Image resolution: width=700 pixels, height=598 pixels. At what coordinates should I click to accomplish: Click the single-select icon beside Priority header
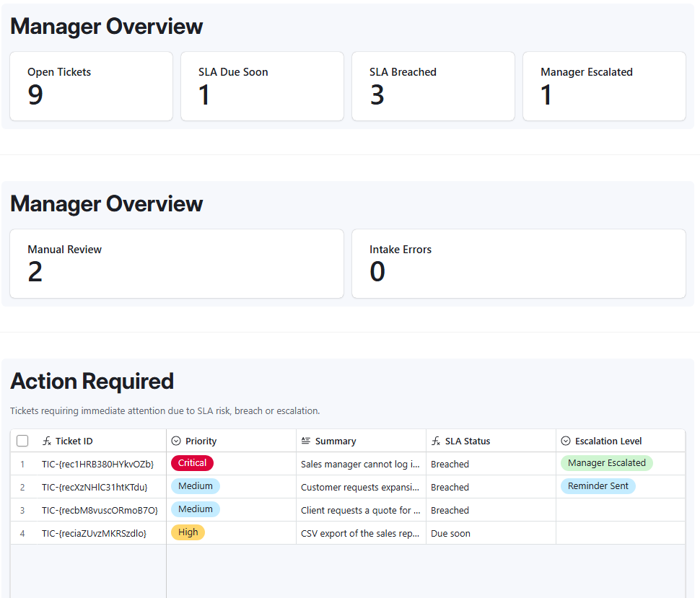176,441
